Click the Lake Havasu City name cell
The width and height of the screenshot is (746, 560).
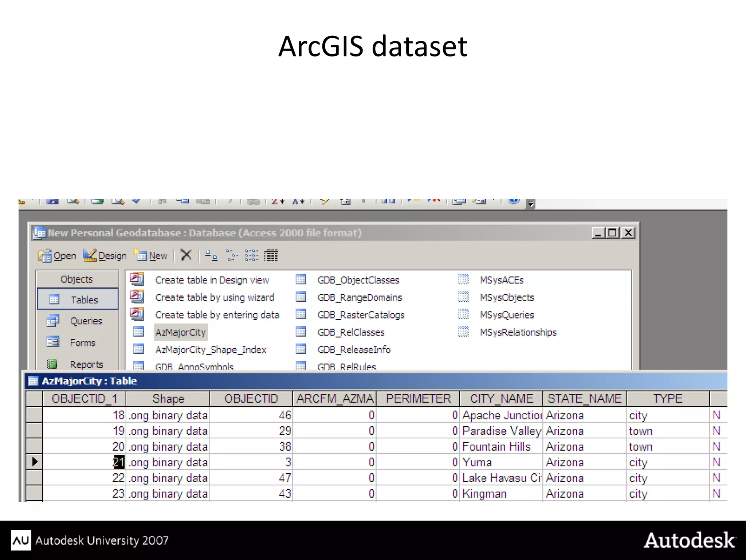[502, 478]
